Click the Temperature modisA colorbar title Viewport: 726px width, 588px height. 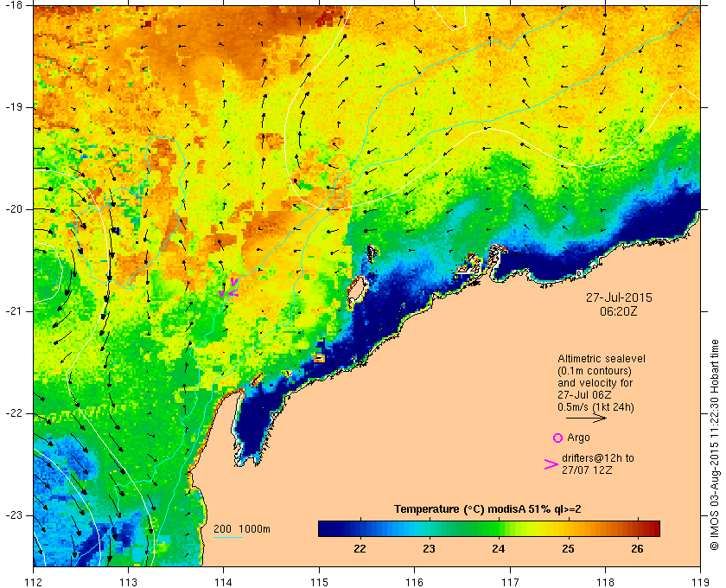(487, 509)
